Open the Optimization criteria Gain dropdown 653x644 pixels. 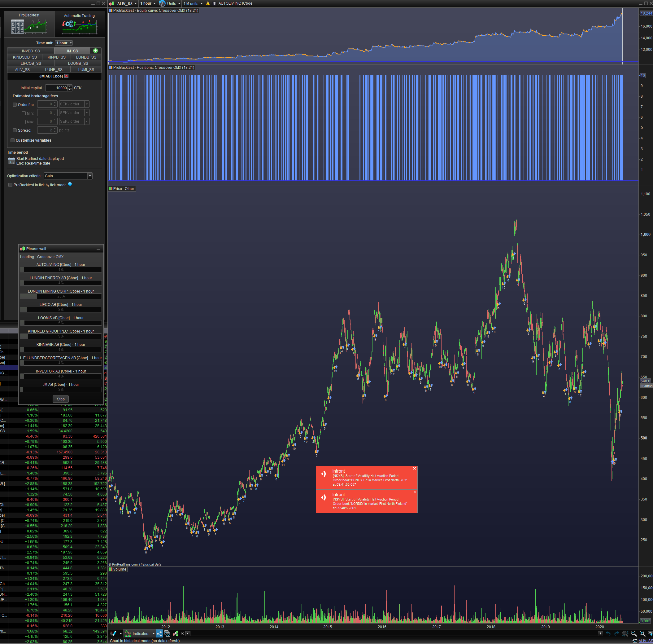coord(89,176)
